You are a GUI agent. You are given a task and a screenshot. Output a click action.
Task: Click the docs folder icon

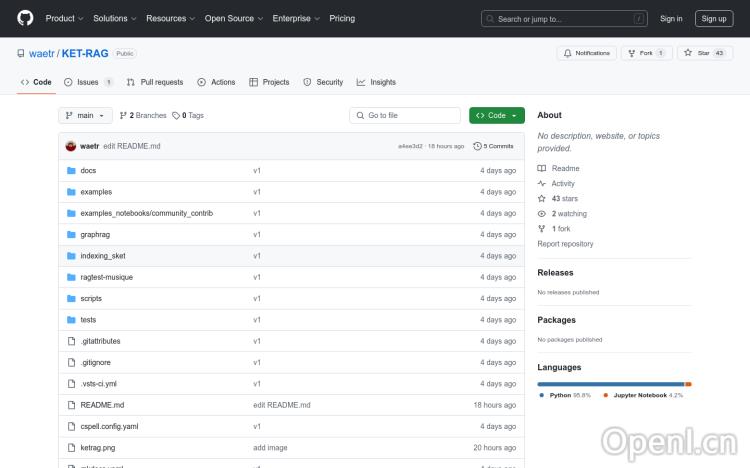[x=71, y=171]
